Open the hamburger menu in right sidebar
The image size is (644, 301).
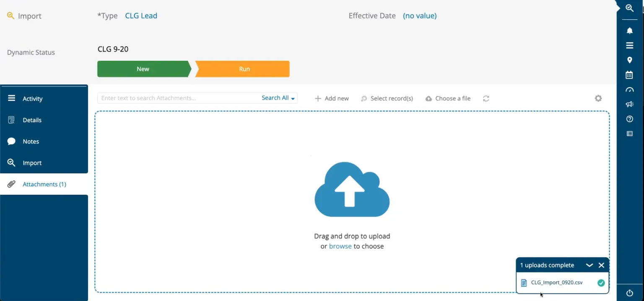629,46
